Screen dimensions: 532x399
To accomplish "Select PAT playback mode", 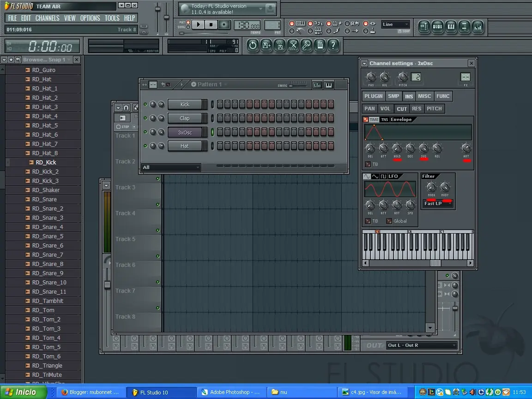I will coord(188,22).
